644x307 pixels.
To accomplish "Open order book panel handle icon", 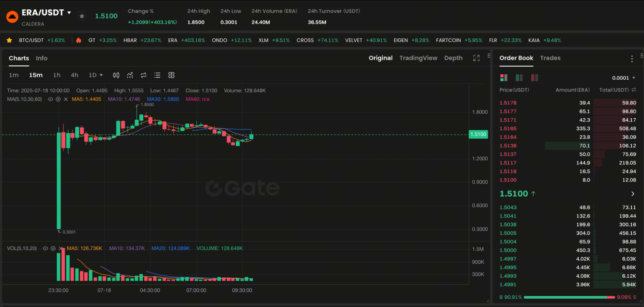I will point(641,55).
